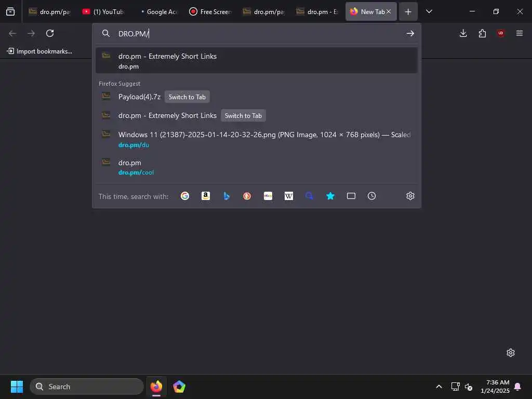Search open tabs with the tab icon

tap(351, 196)
